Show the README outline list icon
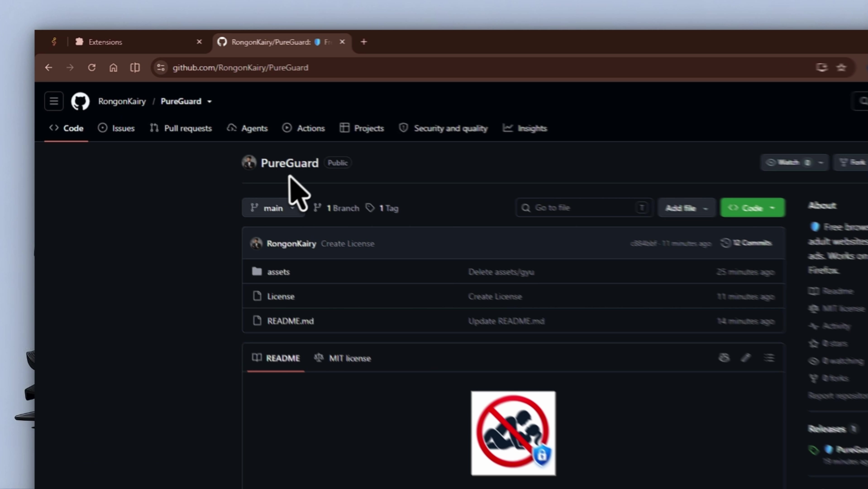 click(x=769, y=357)
